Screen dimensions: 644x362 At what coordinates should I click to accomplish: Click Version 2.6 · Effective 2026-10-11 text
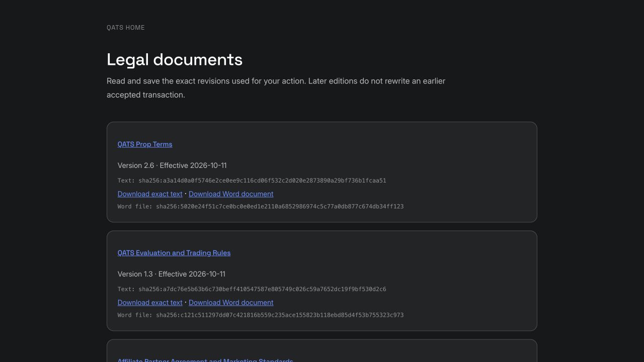tap(172, 165)
